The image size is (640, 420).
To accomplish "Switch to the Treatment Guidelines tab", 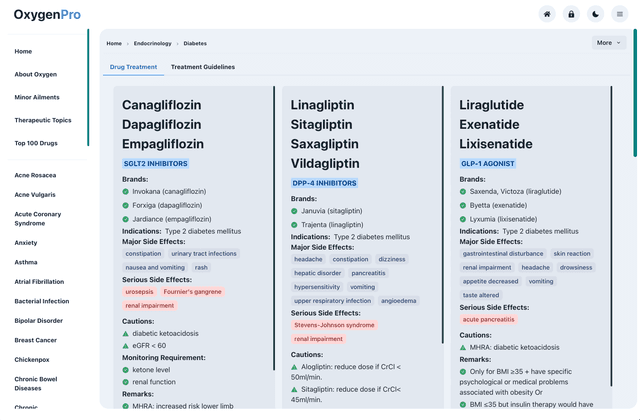I will click(203, 67).
